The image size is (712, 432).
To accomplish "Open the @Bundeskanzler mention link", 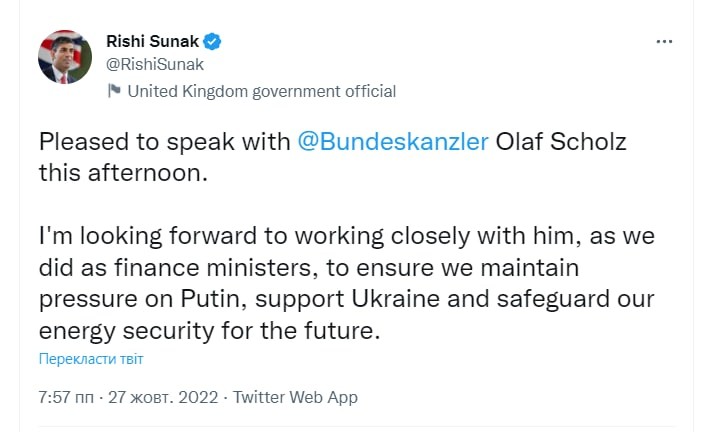I will [x=394, y=141].
